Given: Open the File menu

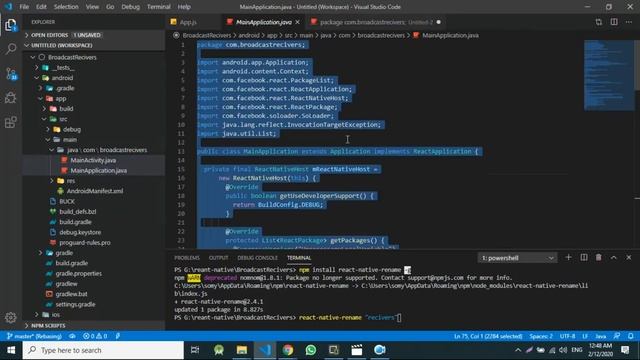Looking at the screenshot, I should pyautogui.click(x=24, y=7).
